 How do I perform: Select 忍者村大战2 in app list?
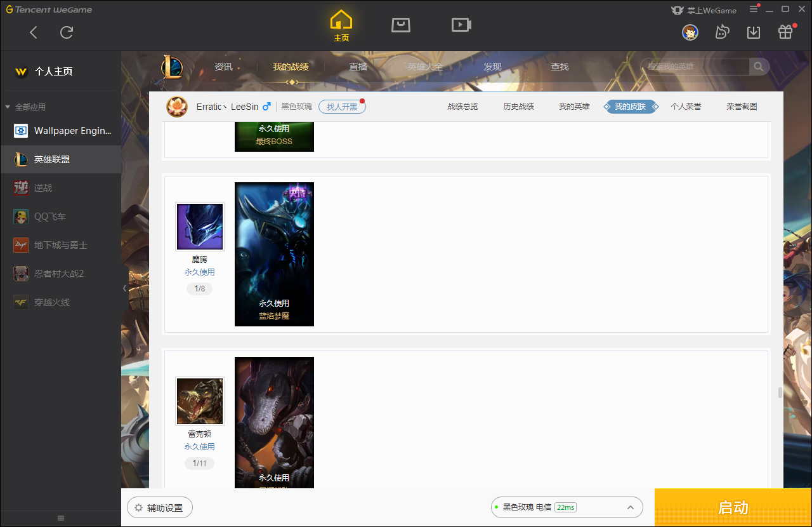coord(60,274)
